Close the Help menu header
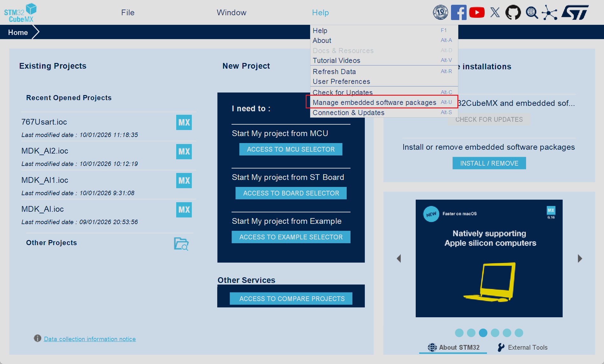The image size is (604, 364). [320, 12]
